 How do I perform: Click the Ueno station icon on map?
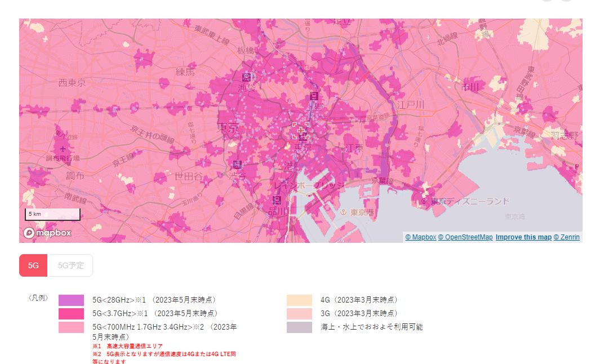(x=314, y=96)
